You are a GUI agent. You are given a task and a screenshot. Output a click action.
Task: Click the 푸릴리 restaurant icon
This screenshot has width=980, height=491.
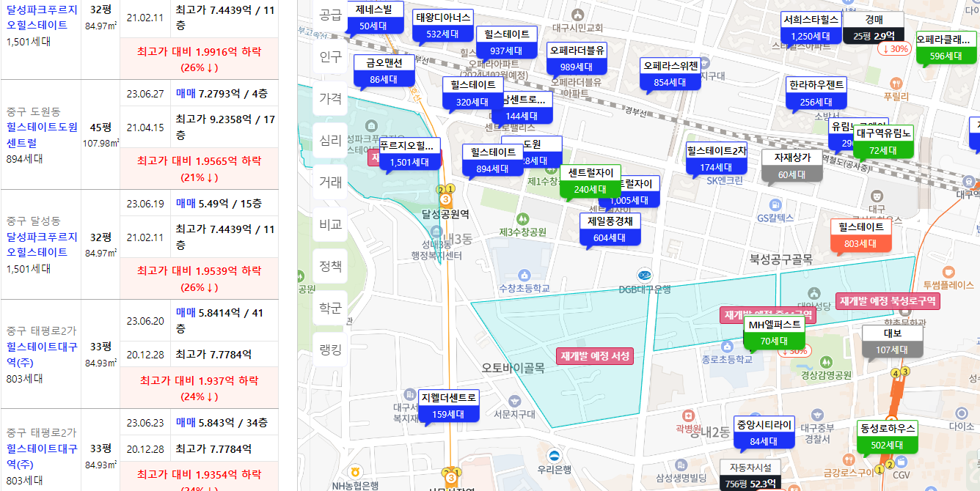(896, 83)
